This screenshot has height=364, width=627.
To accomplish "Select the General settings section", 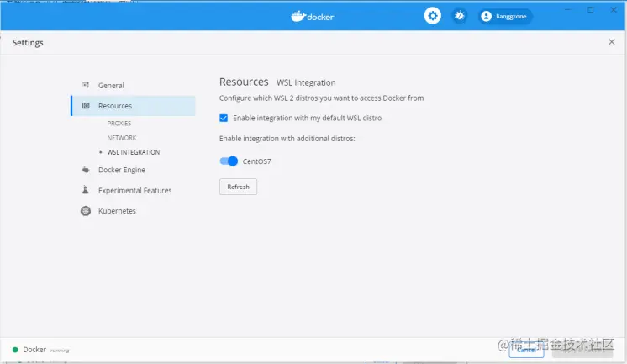I will click(x=133, y=85).
